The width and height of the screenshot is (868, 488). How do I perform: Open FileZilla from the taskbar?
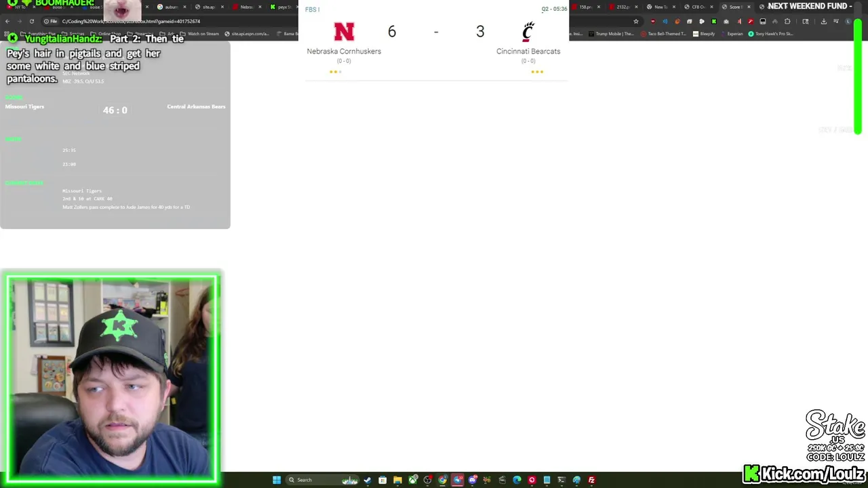click(x=591, y=480)
